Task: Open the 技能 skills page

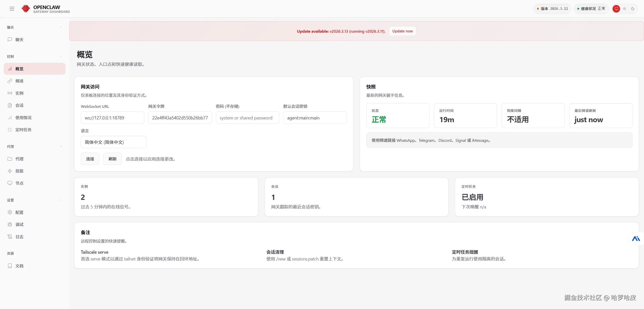Action: point(19,171)
